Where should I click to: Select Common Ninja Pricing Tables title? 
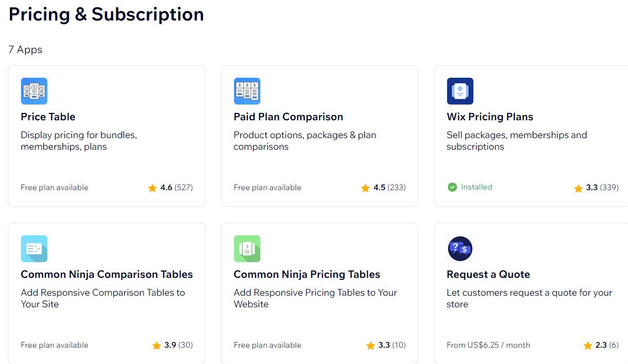pos(307,274)
